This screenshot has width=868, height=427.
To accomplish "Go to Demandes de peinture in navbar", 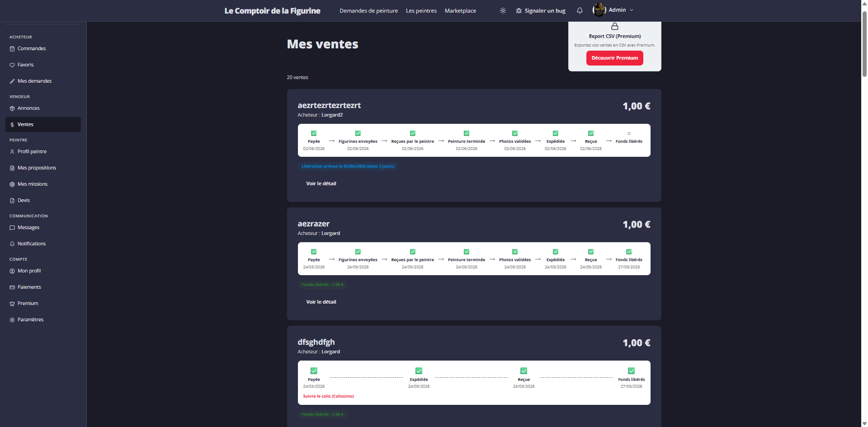I will 368,11.
